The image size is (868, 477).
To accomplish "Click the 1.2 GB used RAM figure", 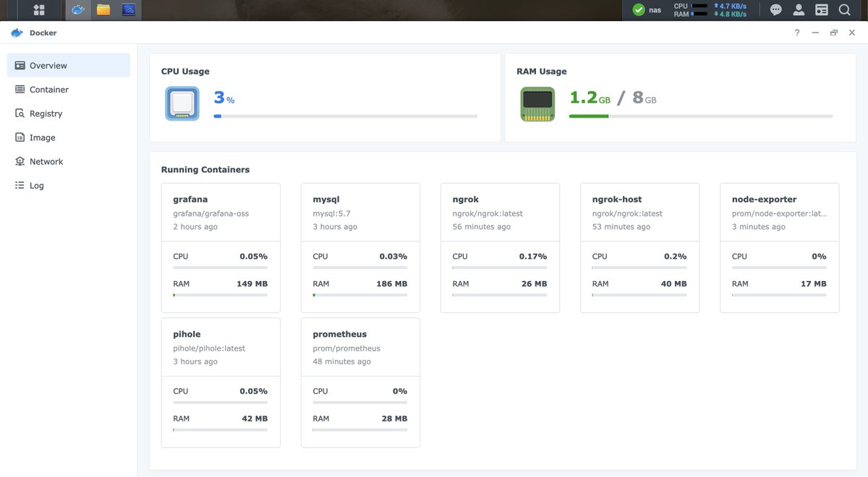I will tap(590, 97).
